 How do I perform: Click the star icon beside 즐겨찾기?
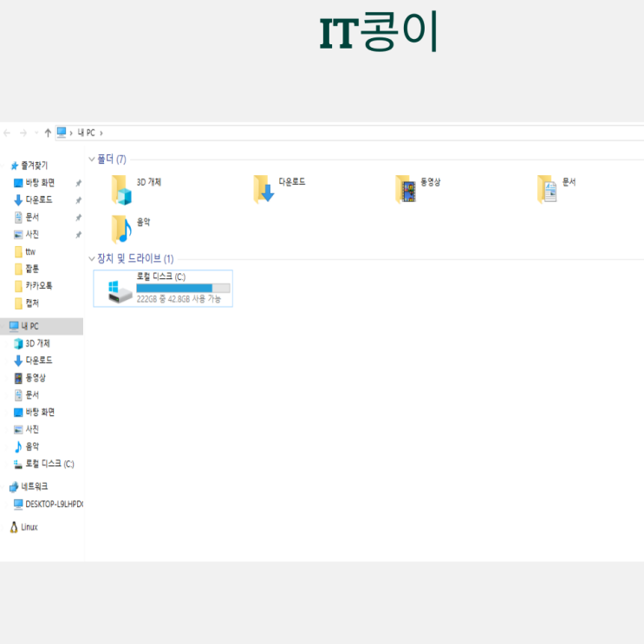pos(15,166)
